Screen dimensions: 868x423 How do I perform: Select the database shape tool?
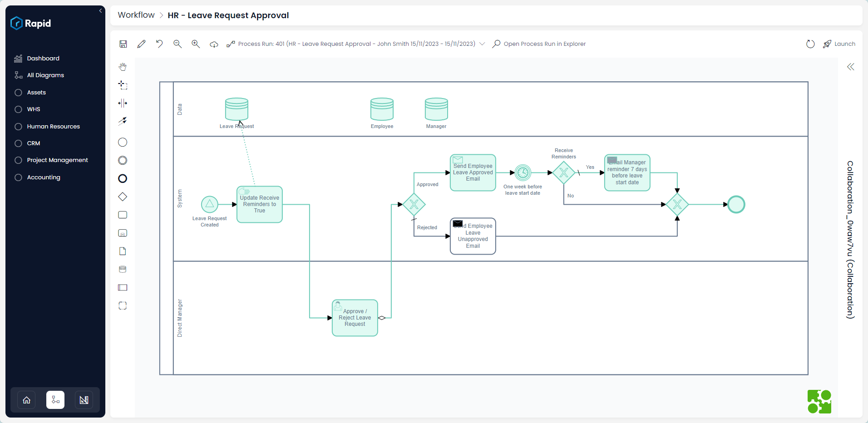pyautogui.click(x=122, y=269)
